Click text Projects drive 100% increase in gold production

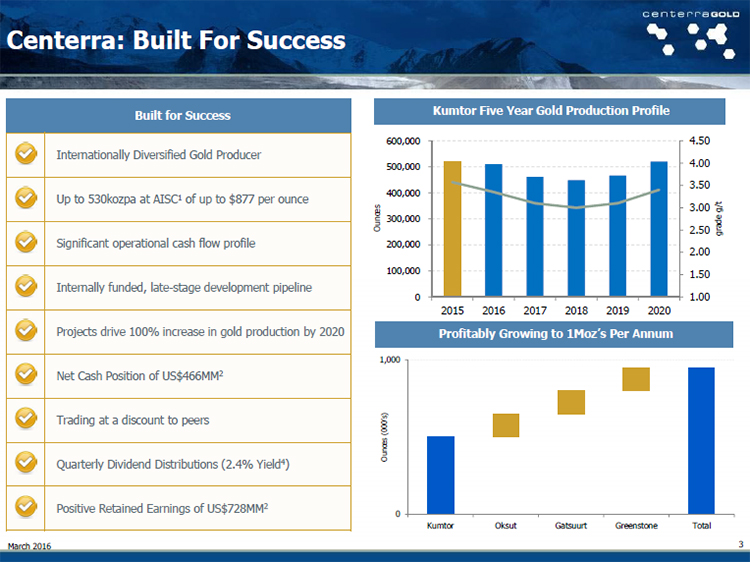click(x=179, y=331)
